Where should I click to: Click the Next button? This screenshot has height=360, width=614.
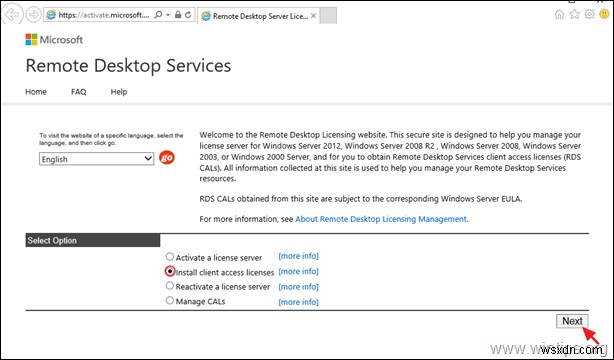[x=572, y=321]
